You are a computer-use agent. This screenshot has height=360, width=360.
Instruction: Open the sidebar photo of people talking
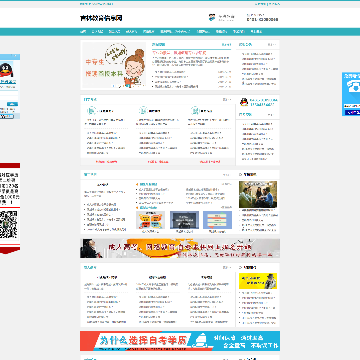point(258,194)
